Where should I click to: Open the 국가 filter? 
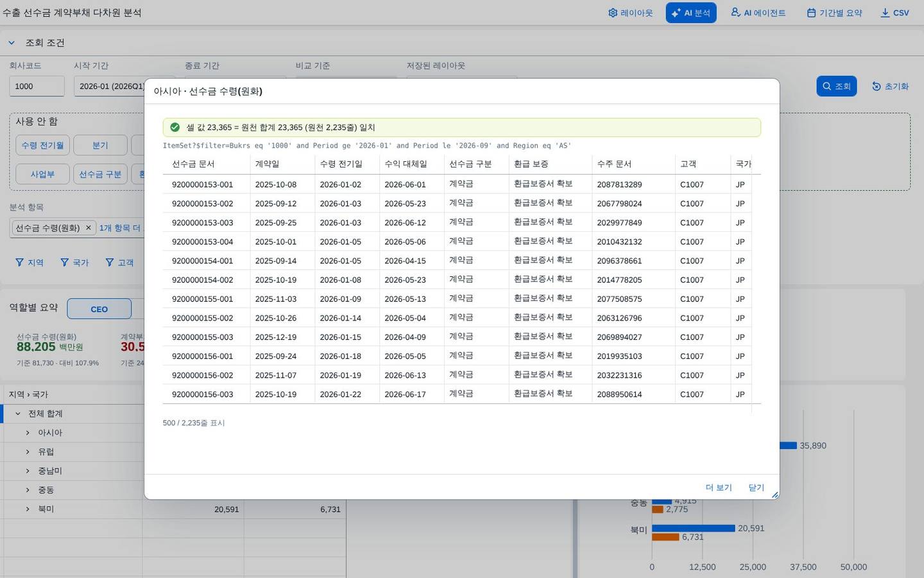(74, 263)
